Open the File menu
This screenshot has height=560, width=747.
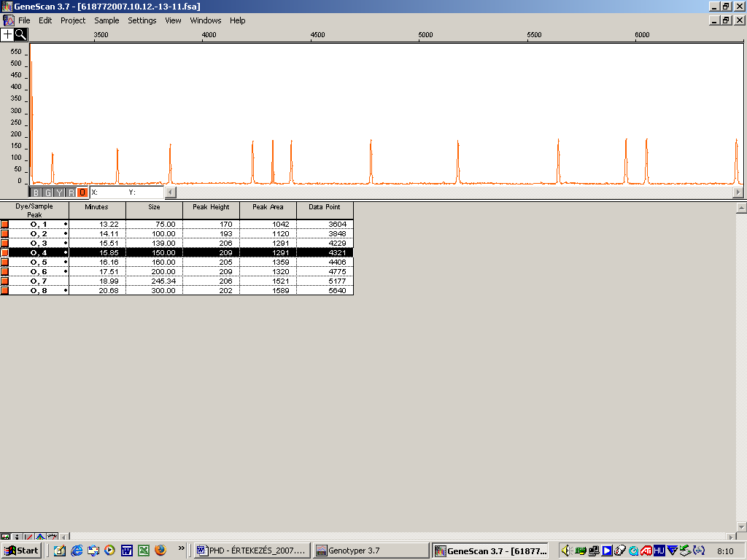click(24, 20)
